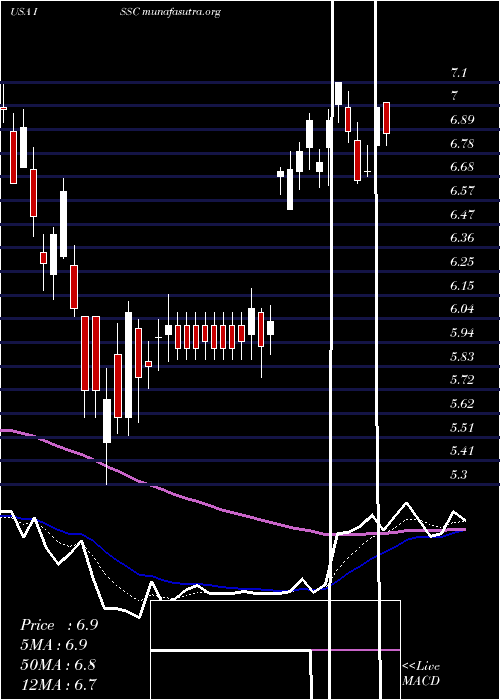500x700 pixels.
Task: Click the 6.89 price axis label
Action: 462,120
